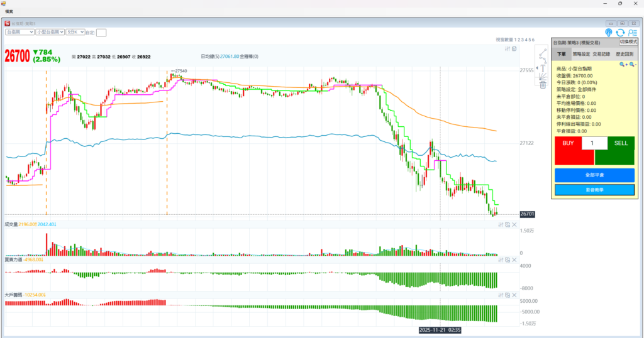Close the 成交量 volume indicator panel
The height and width of the screenshot is (338, 644).
(514, 224)
